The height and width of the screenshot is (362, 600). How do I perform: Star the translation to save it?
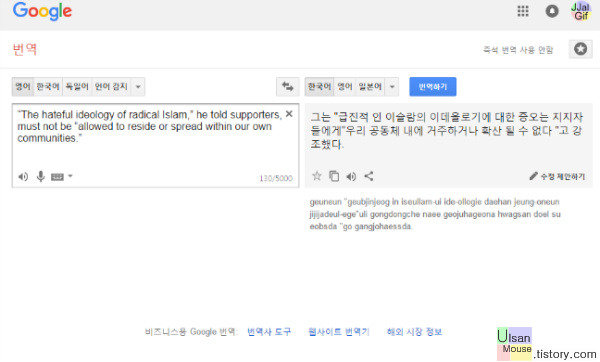tap(317, 176)
